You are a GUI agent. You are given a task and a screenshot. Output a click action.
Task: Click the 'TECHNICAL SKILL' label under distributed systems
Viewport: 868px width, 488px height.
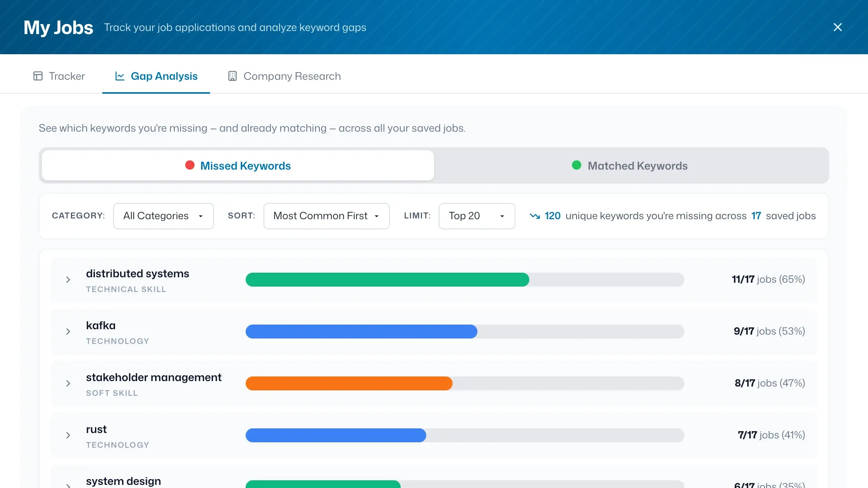(x=126, y=289)
